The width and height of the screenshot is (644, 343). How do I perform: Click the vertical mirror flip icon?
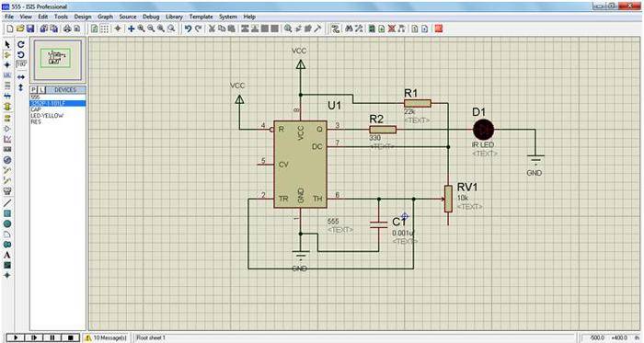pos(21,87)
